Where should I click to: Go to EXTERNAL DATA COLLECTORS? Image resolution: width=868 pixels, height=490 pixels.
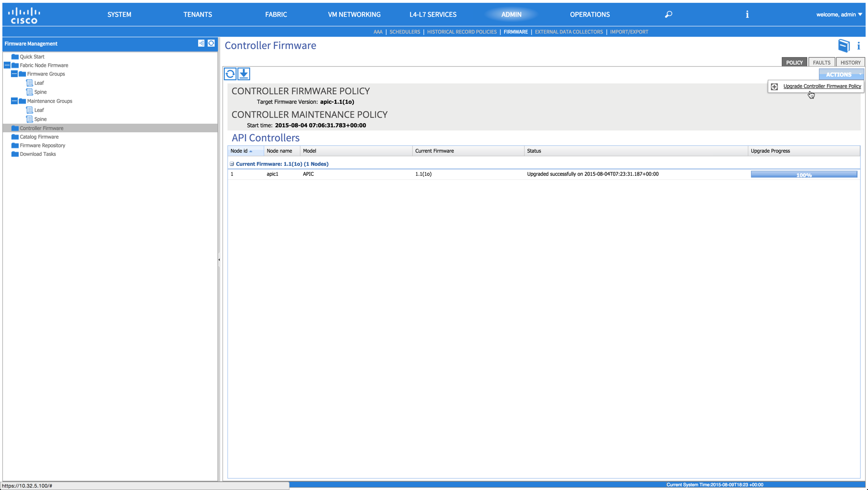[569, 32]
